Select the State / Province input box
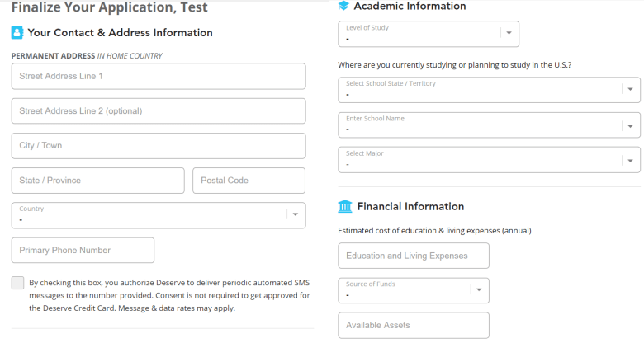Image resolution: width=644 pixels, height=343 pixels. (97, 181)
